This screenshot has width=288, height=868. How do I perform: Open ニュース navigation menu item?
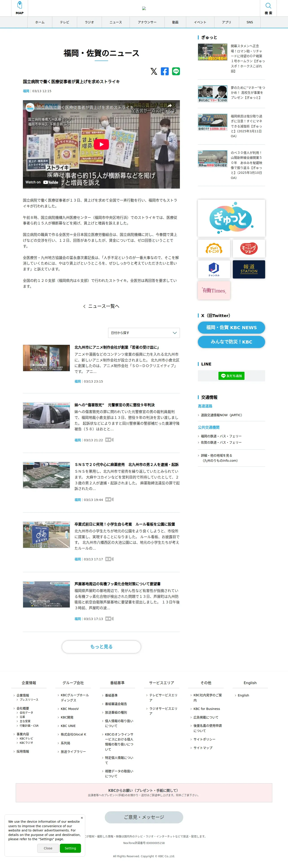pos(116,22)
